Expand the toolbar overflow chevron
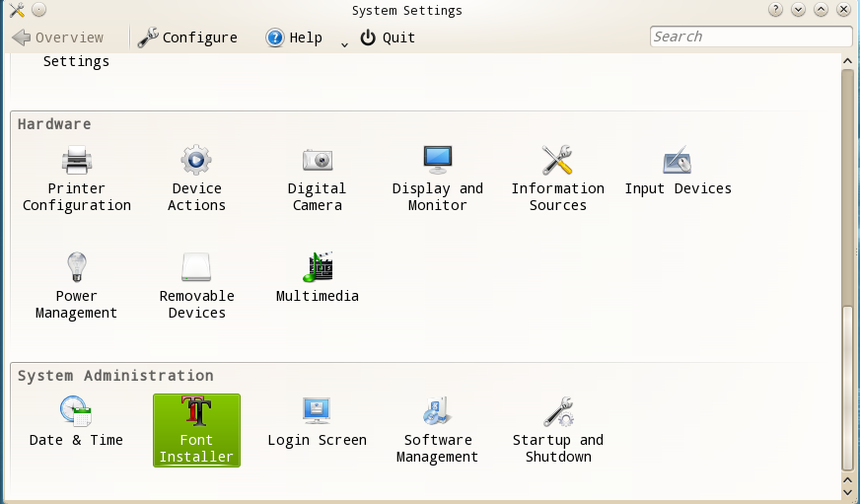Image resolution: width=860 pixels, height=504 pixels. (x=344, y=44)
